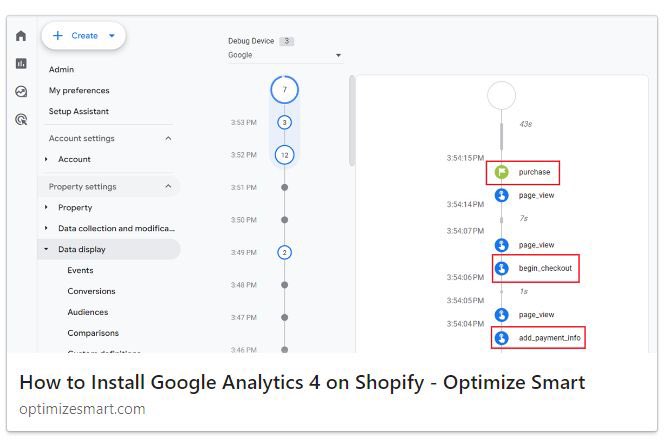Open the Home icon in the sidebar
The height and width of the screenshot is (442, 664).
[21, 36]
